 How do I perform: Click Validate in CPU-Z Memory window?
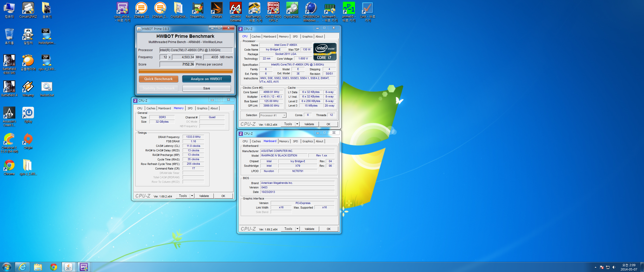point(204,196)
